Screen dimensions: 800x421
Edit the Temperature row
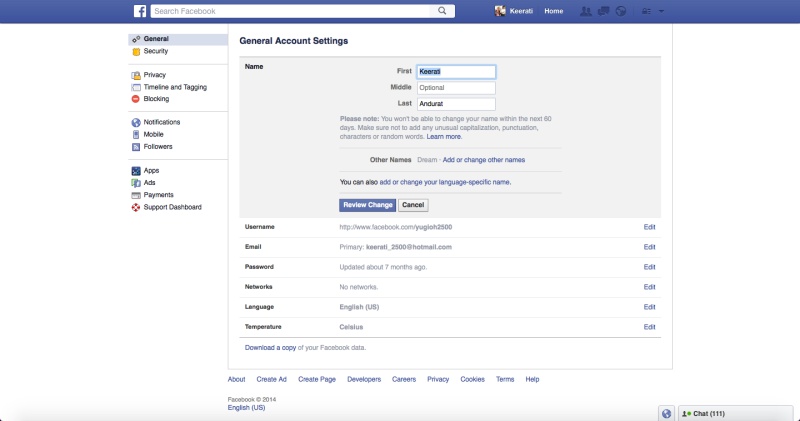tap(649, 327)
